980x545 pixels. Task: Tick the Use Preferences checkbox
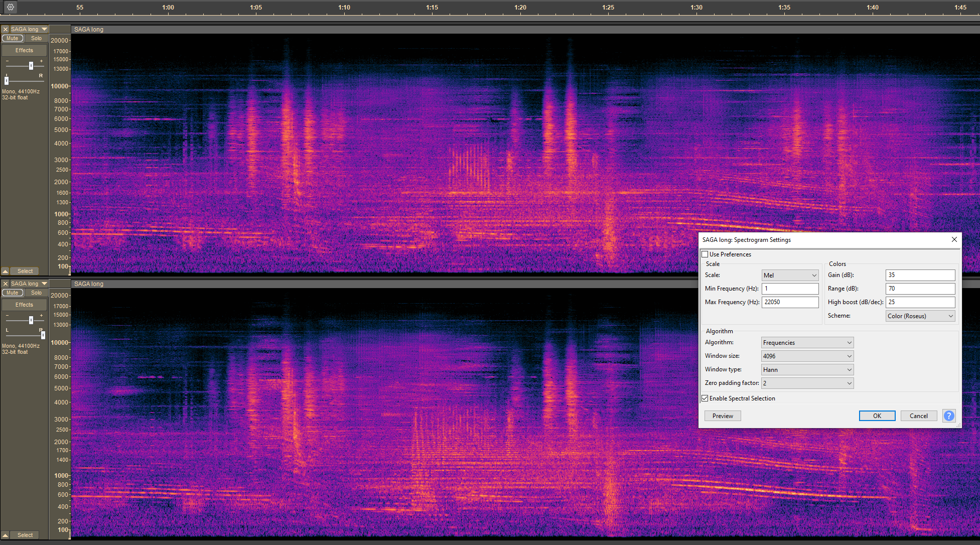705,254
